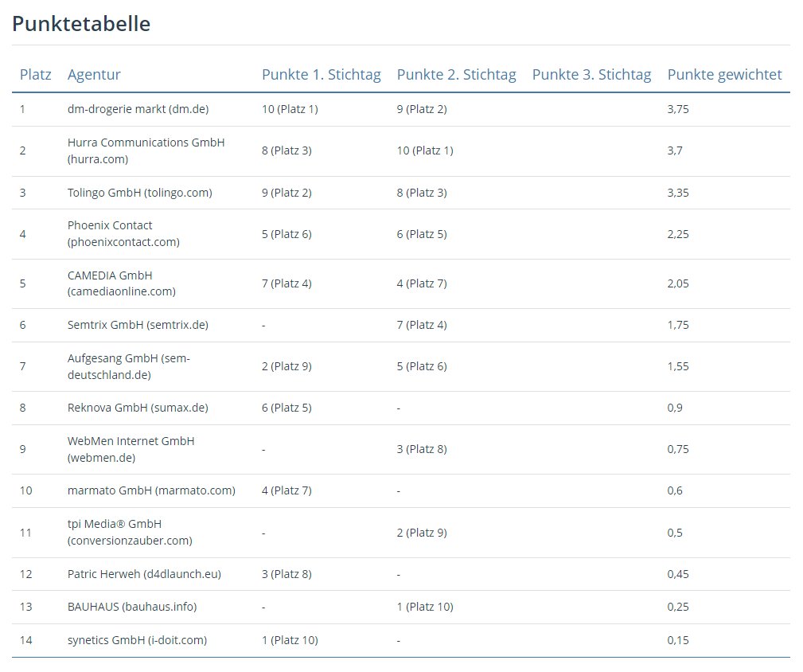Viewport: 803px width, 672px height.
Task: Click weighted score '1,55'
Action: point(677,366)
